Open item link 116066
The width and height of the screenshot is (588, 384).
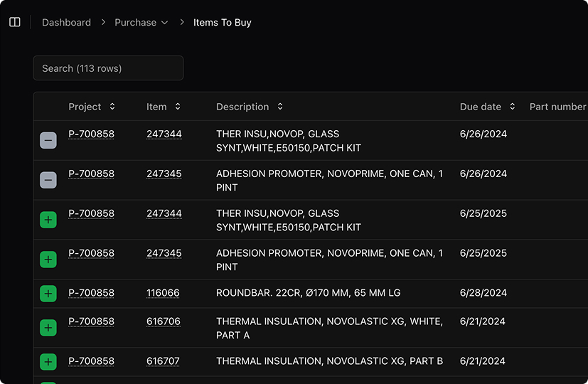pos(163,293)
